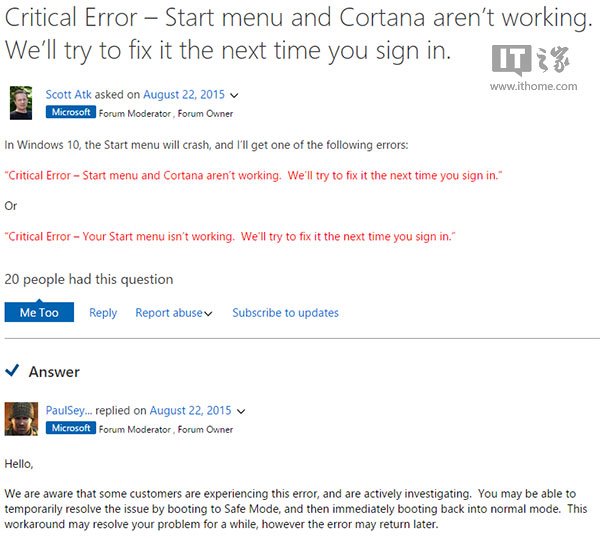Click PaulSey's avatar image
The image size is (600, 538).
click(21, 419)
